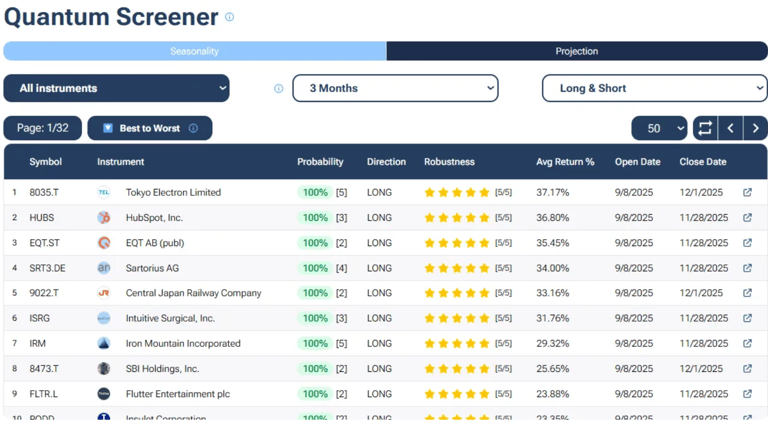The image size is (768, 428).
Task: Click the star rating in the IRM row
Action: [x=457, y=343]
